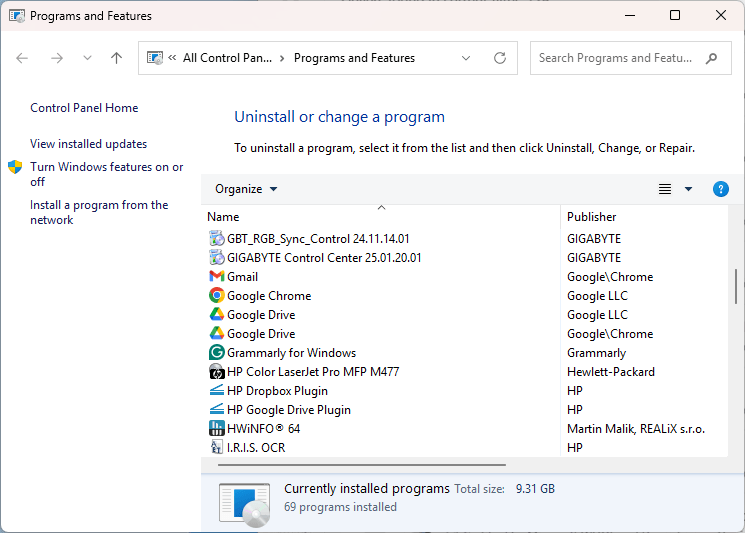Expand the address bar history dropdown
745x533 pixels.
click(466, 58)
